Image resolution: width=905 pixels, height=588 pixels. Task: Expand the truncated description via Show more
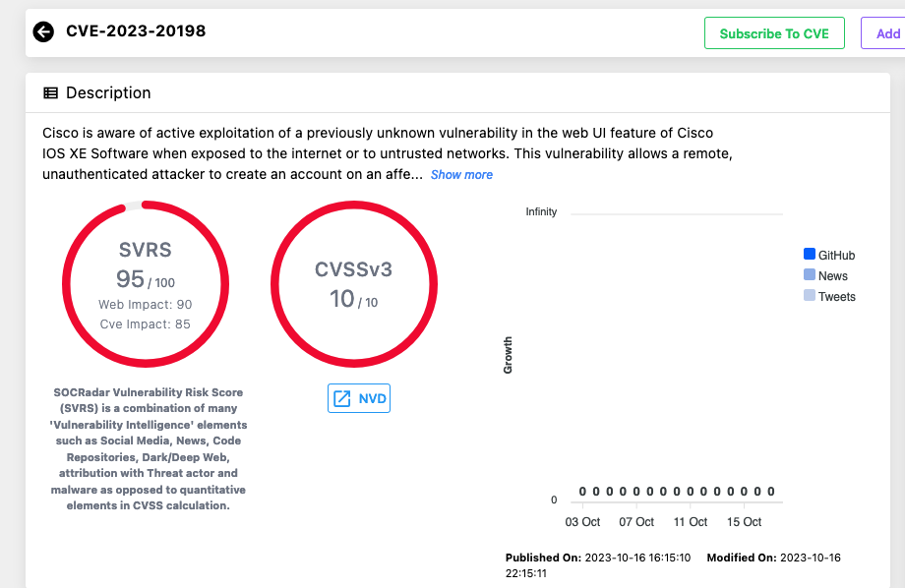point(461,174)
